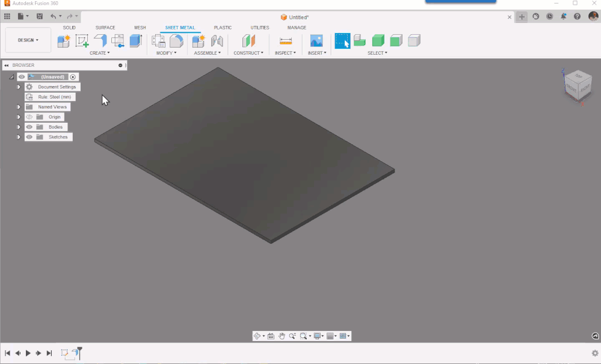This screenshot has width=601, height=364.
Task: Click the Insert image icon
Action: point(316,41)
